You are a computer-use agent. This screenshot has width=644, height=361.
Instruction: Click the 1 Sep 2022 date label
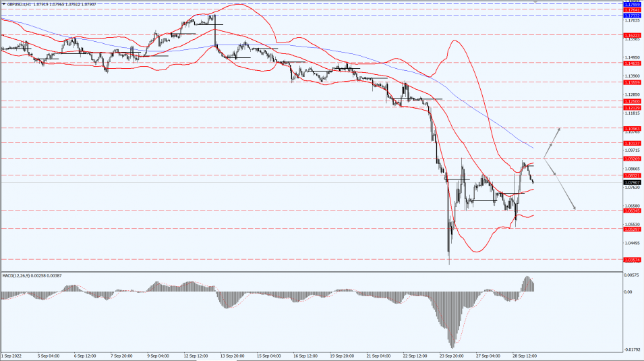click(x=12, y=356)
